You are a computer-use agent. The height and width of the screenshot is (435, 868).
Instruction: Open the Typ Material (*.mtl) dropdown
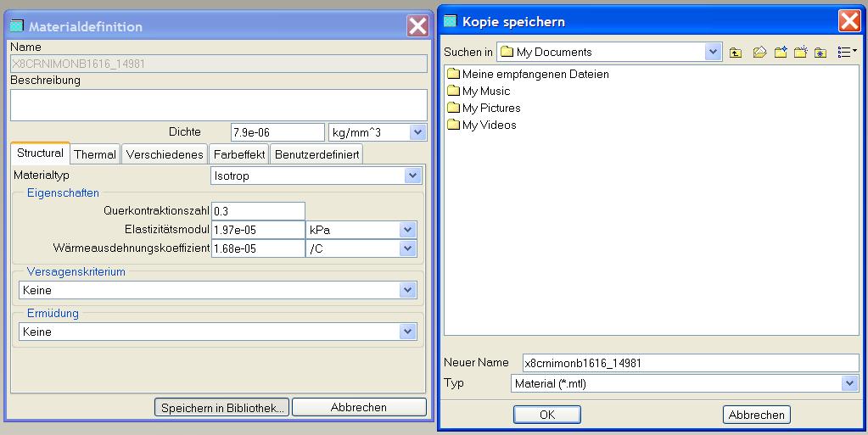[849, 383]
